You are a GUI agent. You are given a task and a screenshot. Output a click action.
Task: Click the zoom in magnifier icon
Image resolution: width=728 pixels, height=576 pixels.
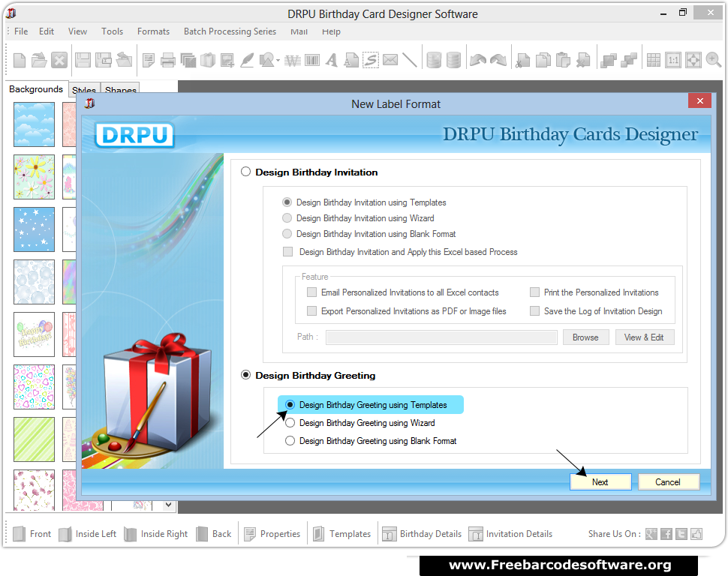[x=713, y=60]
